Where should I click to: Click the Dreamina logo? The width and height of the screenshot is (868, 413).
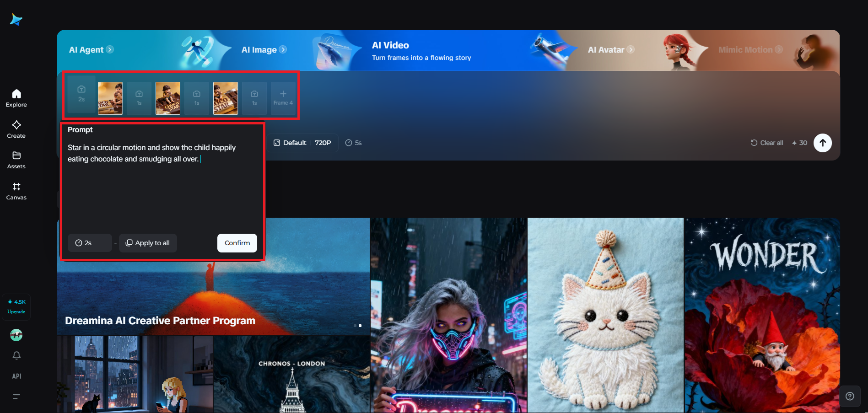point(16,19)
